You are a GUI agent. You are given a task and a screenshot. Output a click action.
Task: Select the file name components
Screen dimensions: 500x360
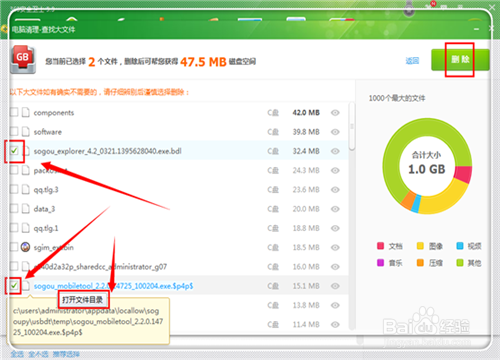point(54,113)
